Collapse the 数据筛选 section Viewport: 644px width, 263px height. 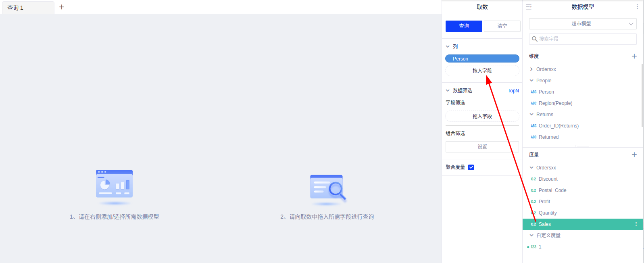448,91
